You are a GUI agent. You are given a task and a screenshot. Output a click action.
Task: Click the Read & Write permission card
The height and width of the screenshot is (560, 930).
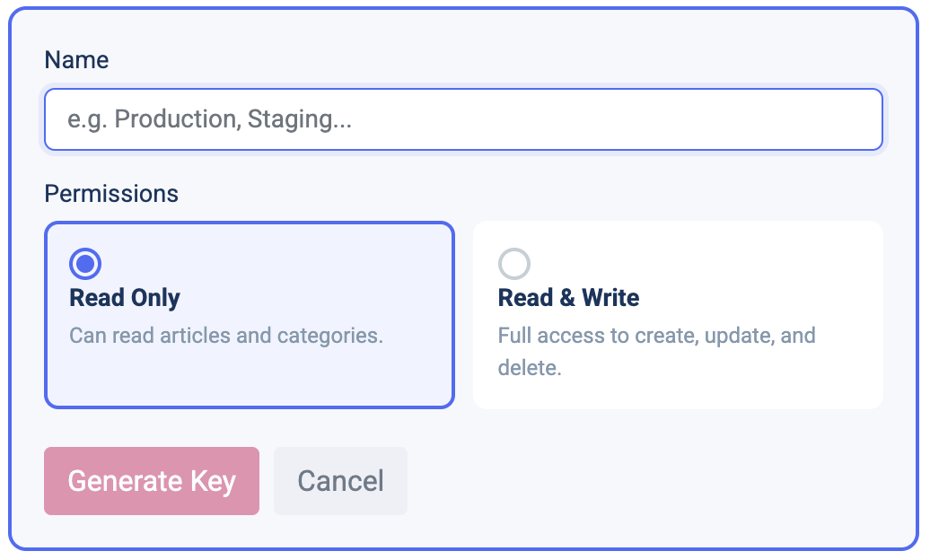(678, 315)
